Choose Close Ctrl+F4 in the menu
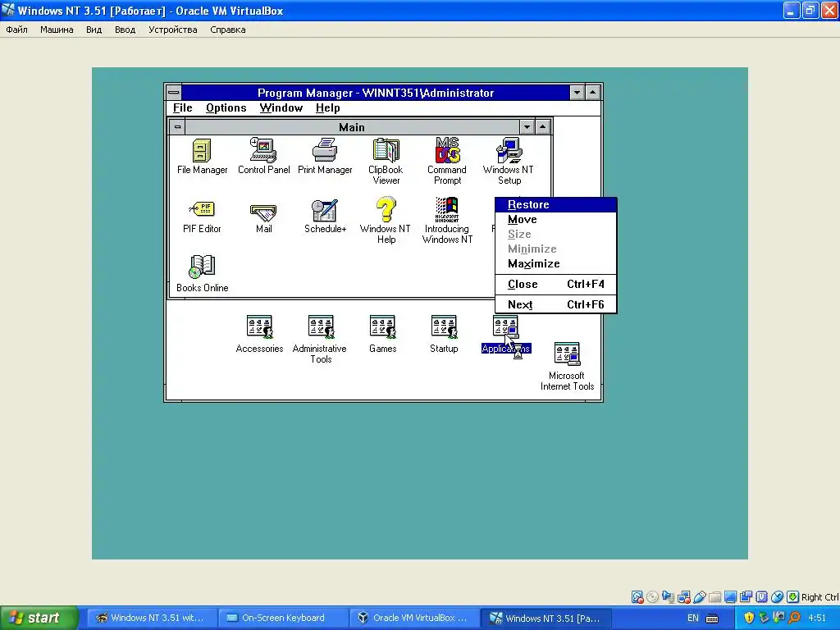840x630 pixels. tap(555, 285)
